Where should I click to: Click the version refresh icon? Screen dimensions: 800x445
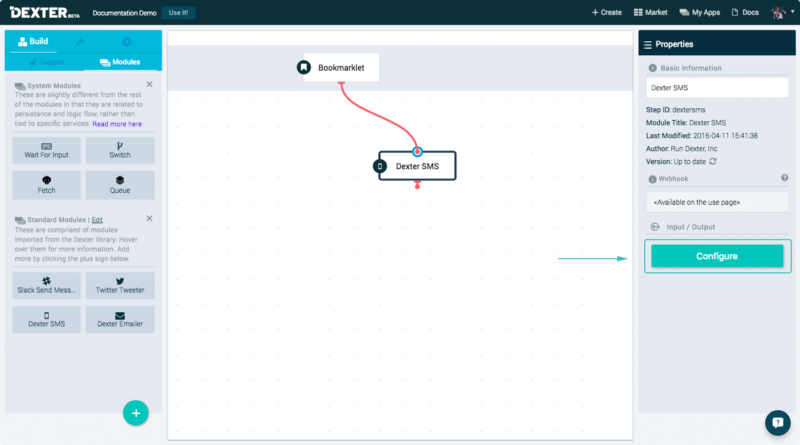pyautogui.click(x=713, y=161)
